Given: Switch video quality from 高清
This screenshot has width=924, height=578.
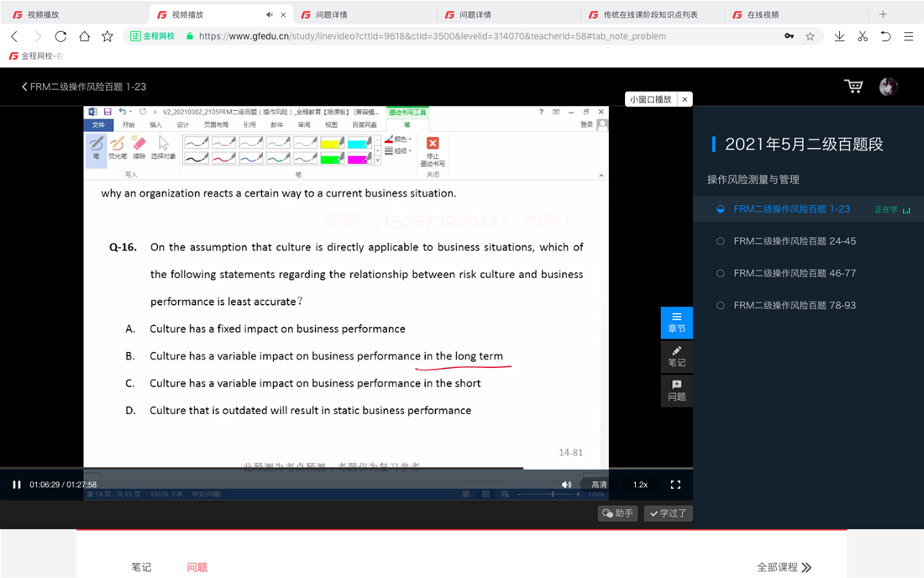Looking at the screenshot, I should click(599, 484).
